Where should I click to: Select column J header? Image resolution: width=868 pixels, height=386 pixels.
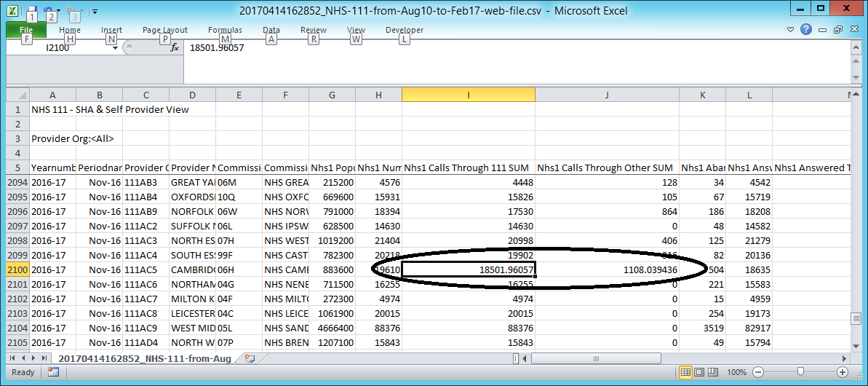[x=607, y=95]
